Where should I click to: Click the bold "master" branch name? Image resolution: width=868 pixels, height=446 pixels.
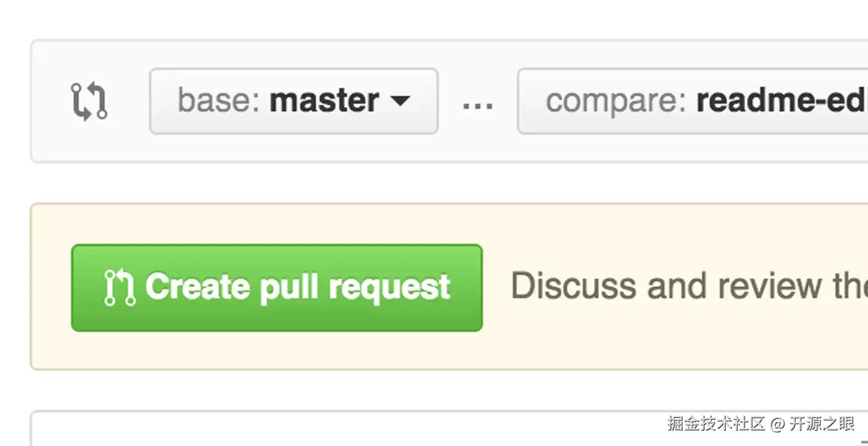(324, 101)
